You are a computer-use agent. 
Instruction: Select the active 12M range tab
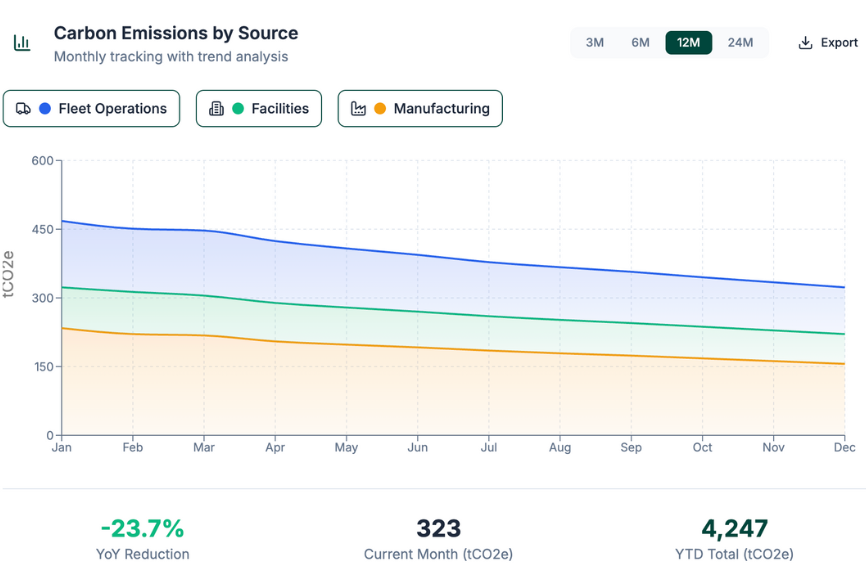click(x=688, y=42)
